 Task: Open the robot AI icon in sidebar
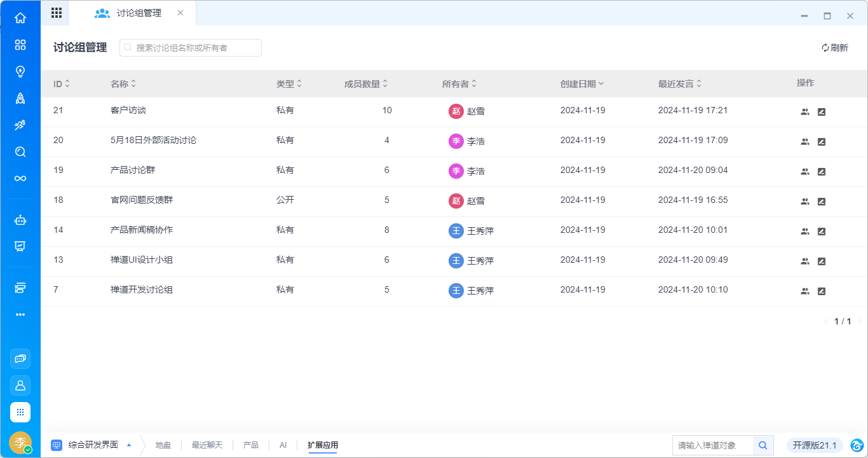[x=20, y=220]
